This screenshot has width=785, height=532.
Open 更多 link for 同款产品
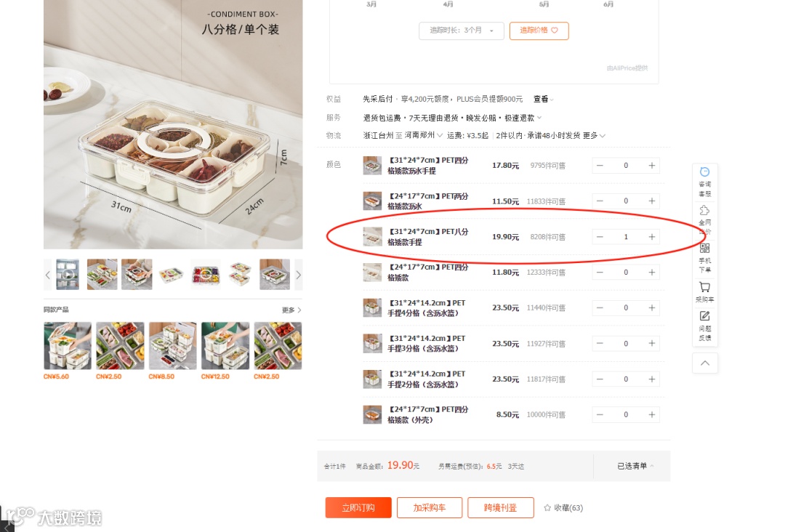point(291,310)
